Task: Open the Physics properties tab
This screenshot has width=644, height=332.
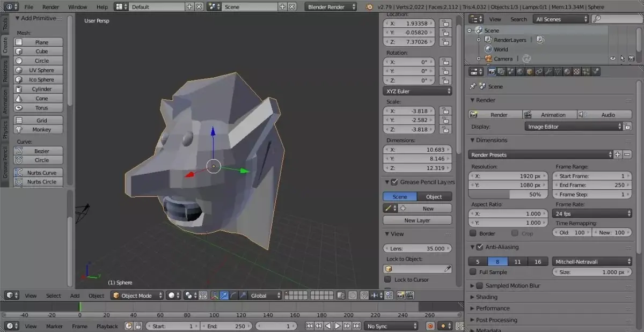Action: (595, 71)
